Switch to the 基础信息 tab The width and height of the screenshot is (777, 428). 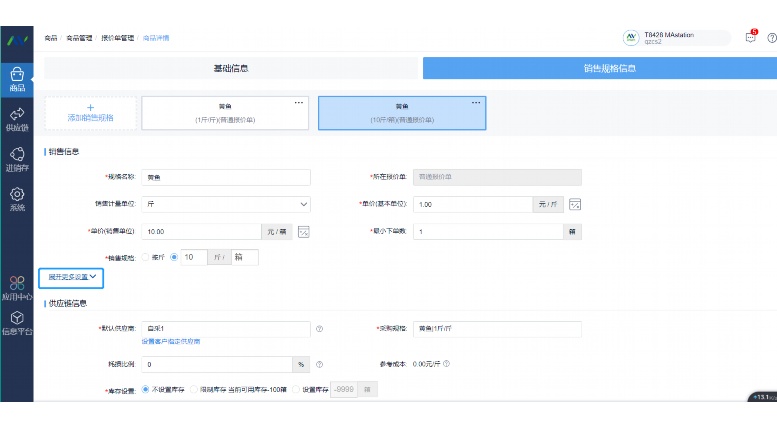231,68
